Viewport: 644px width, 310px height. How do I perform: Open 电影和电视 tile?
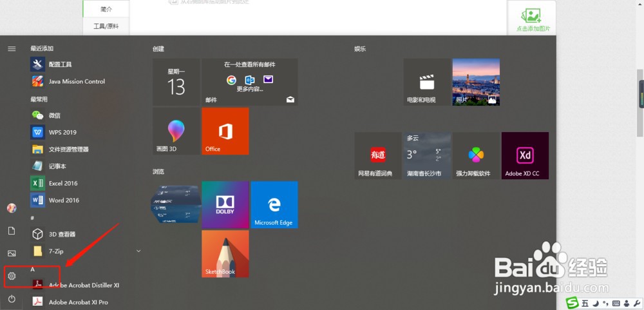pos(427,82)
